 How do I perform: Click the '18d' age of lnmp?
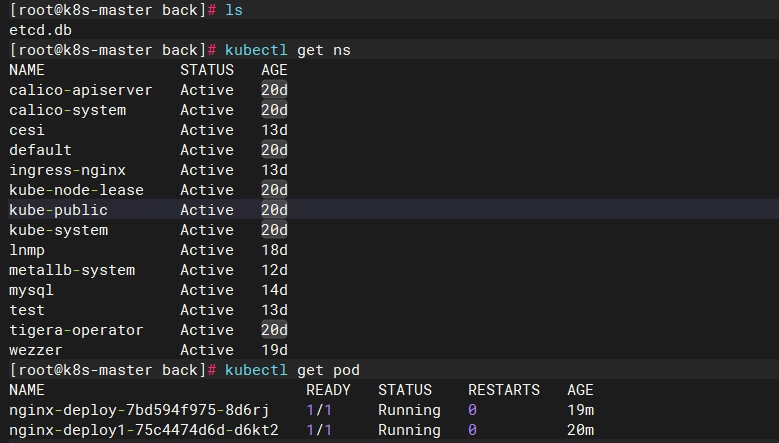point(274,250)
